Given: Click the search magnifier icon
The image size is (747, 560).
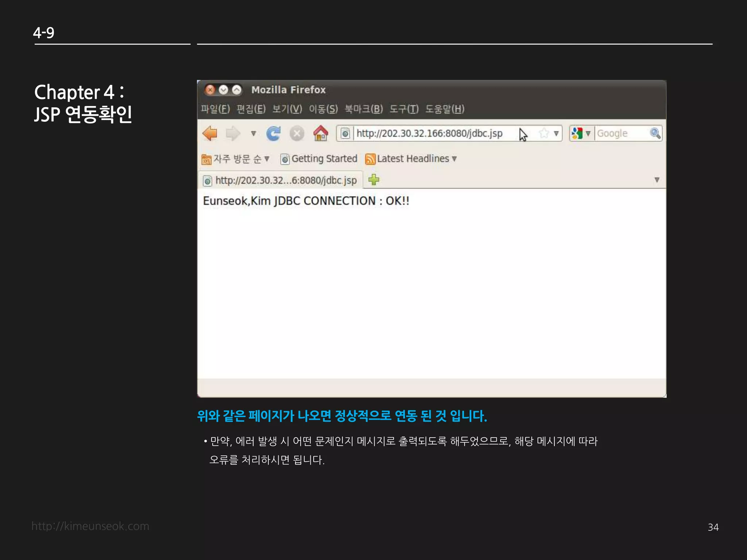Looking at the screenshot, I should coord(655,133).
